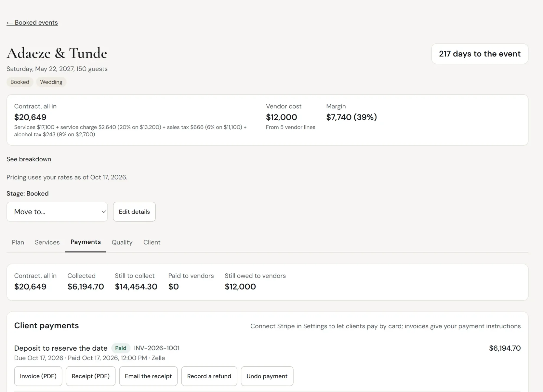Click the Still to collect amount $14,454.30

[x=136, y=287]
